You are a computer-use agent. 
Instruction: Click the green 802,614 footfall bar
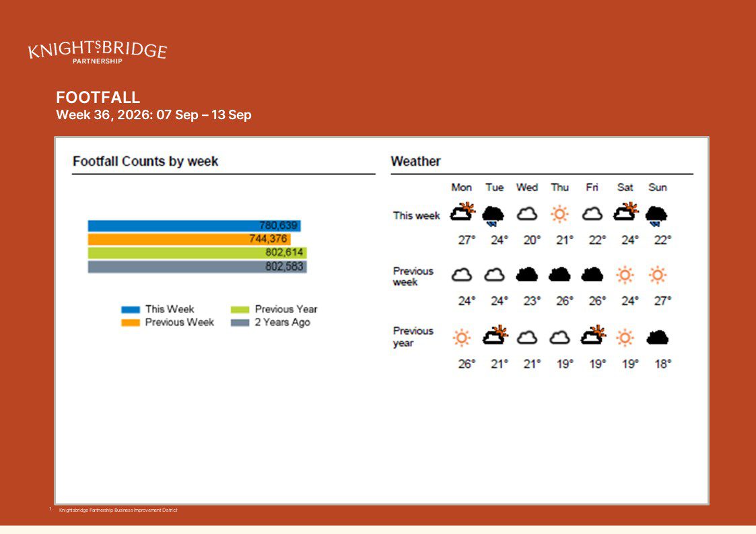click(x=197, y=253)
